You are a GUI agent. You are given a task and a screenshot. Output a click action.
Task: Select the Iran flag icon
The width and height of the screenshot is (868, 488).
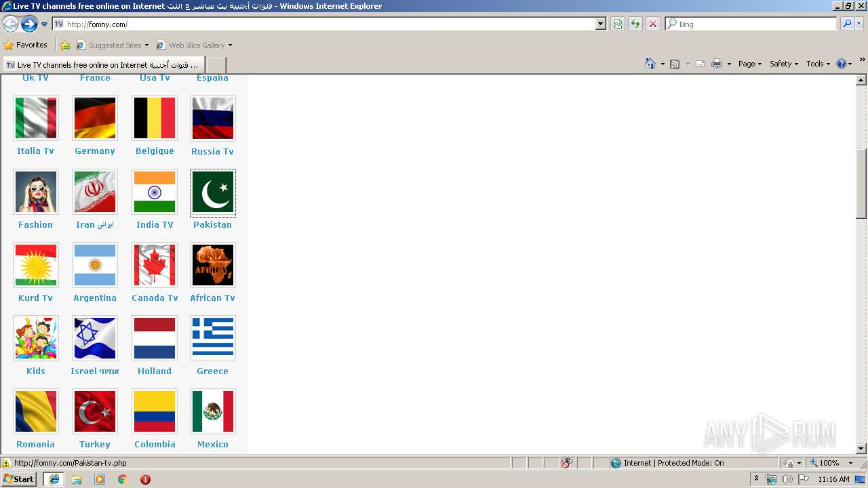(x=95, y=192)
